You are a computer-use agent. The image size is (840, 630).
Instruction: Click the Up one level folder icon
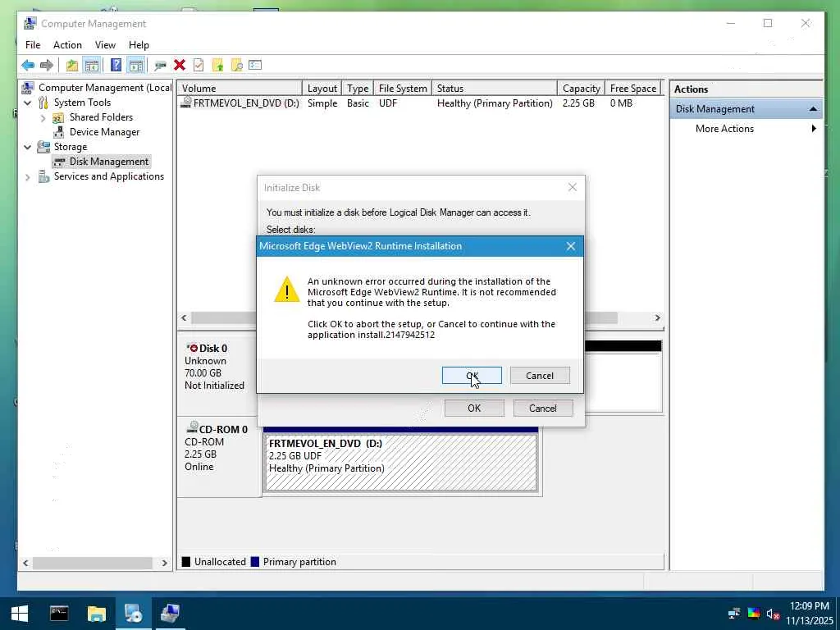point(72,66)
